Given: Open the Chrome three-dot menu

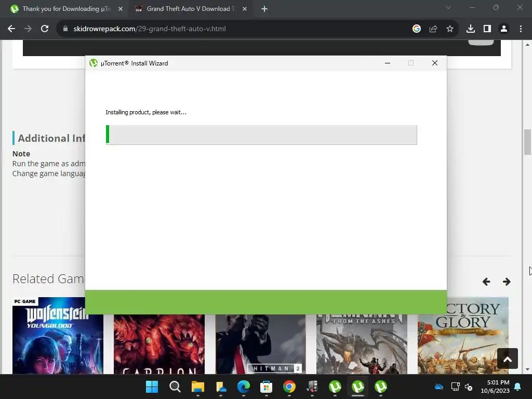Looking at the screenshot, I should [x=521, y=29].
